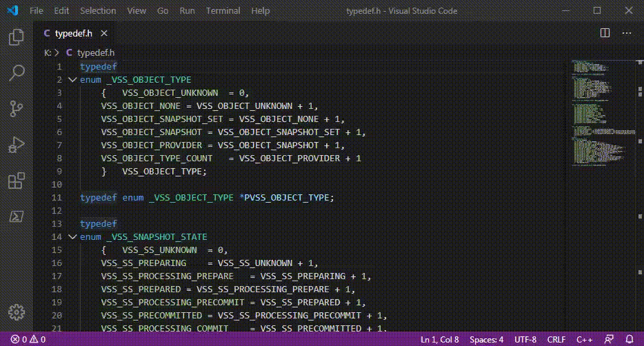Open the Go menu
This screenshot has height=346, width=644.
click(x=163, y=10)
